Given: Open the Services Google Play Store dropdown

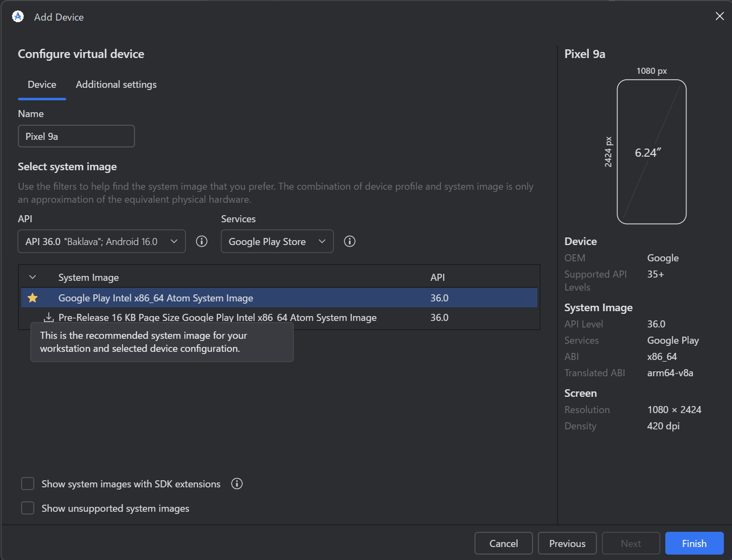Looking at the screenshot, I should point(277,241).
